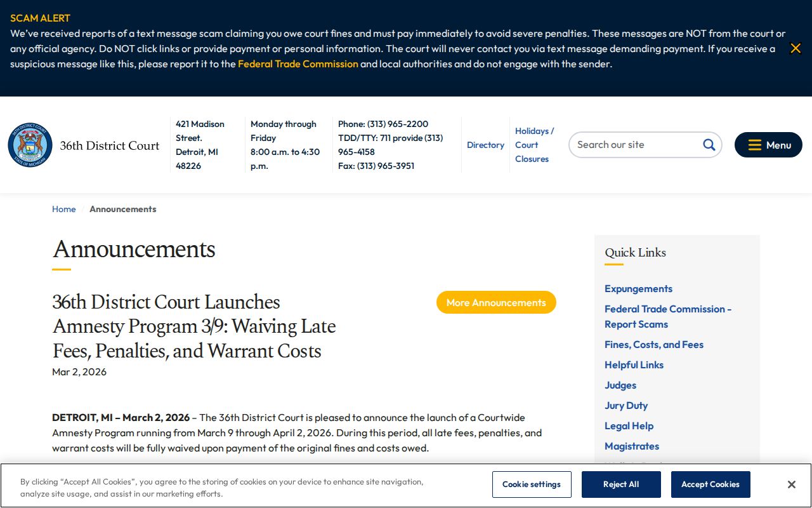This screenshot has height=508, width=812.
Task: Open the Legal Help quick link
Action: coord(629,425)
